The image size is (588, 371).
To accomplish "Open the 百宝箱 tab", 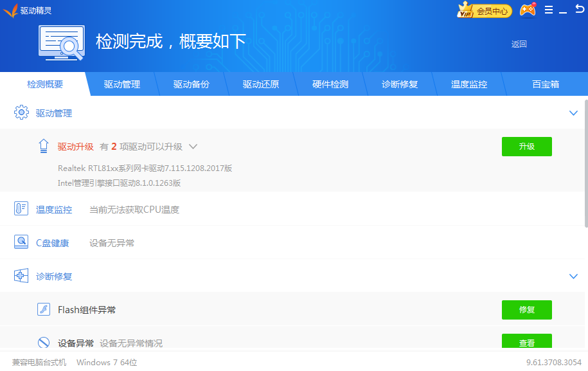I will tap(545, 84).
